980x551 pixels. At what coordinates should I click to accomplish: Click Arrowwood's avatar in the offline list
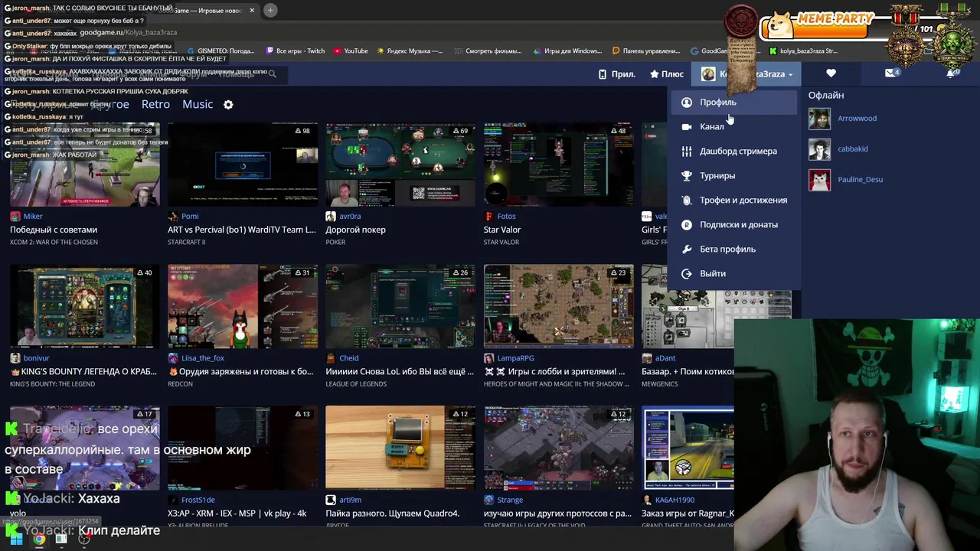click(x=819, y=119)
